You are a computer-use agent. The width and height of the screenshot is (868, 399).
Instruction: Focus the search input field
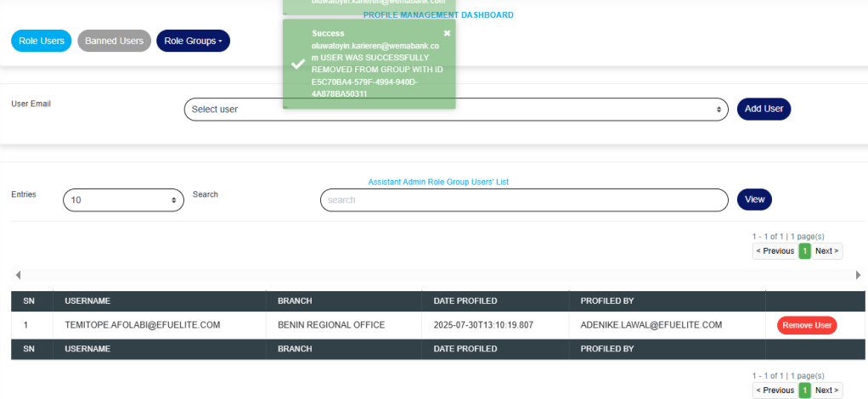pyautogui.click(x=524, y=200)
